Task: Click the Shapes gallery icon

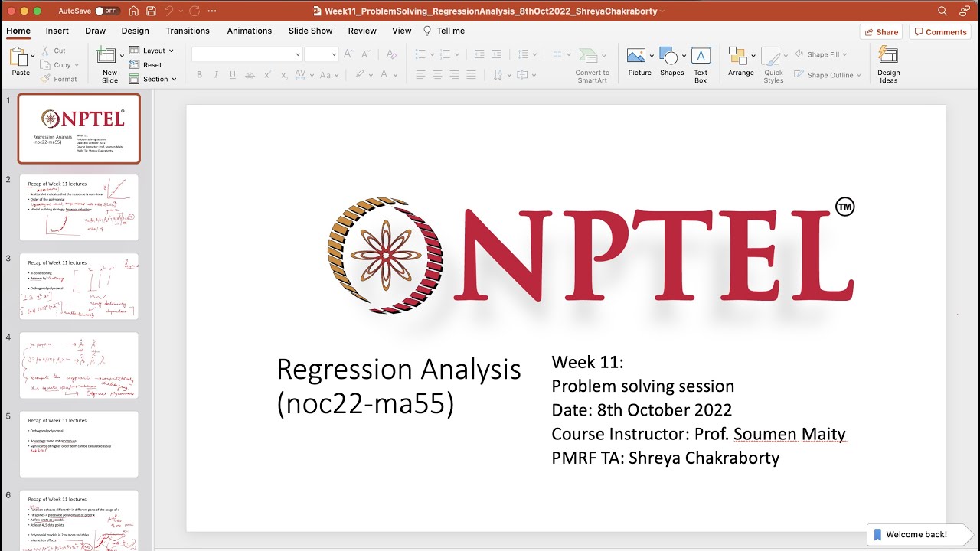Action: (669, 56)
